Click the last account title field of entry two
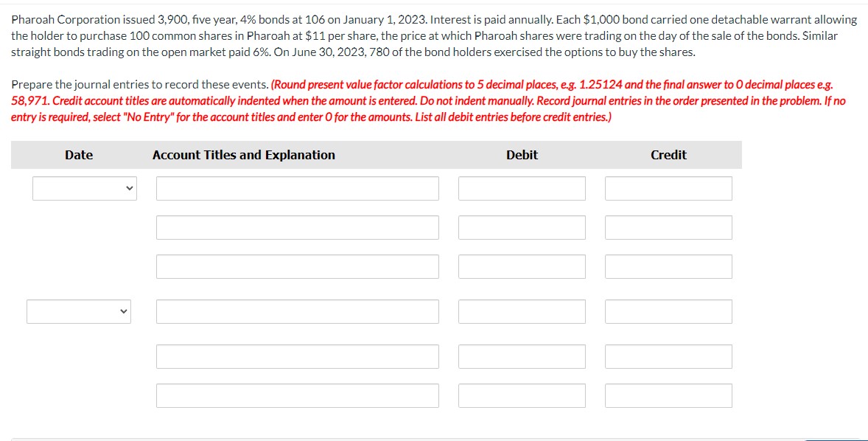Viewport: 868px width, 441px height. [297, 395]
